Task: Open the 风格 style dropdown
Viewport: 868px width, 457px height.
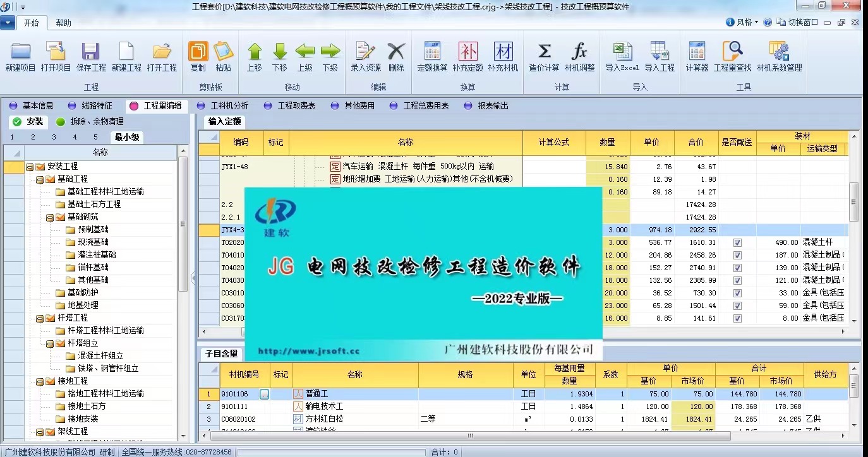Action: tap(743, 22)
